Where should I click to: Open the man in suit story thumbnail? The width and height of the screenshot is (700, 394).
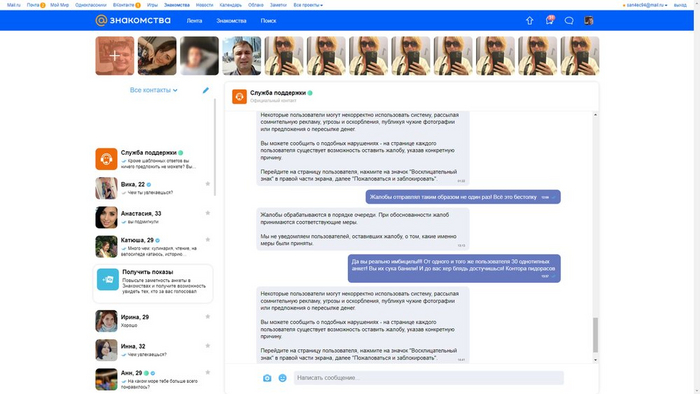pos(242,56)
